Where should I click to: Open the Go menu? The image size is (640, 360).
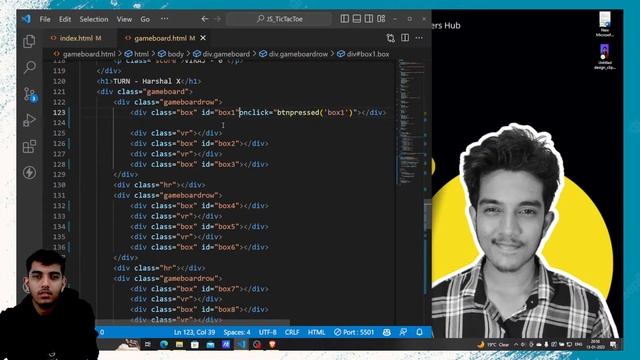[145, 19]
